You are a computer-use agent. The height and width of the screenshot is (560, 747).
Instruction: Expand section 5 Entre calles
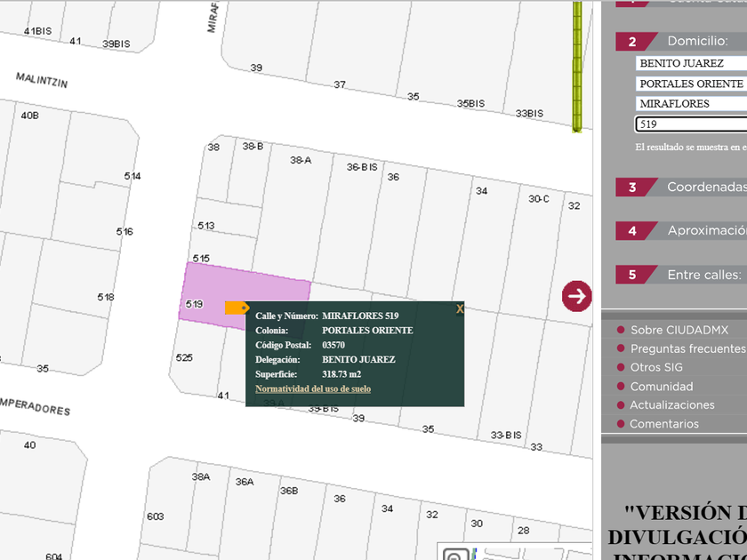pyautogui.click(x=681, y=275)
